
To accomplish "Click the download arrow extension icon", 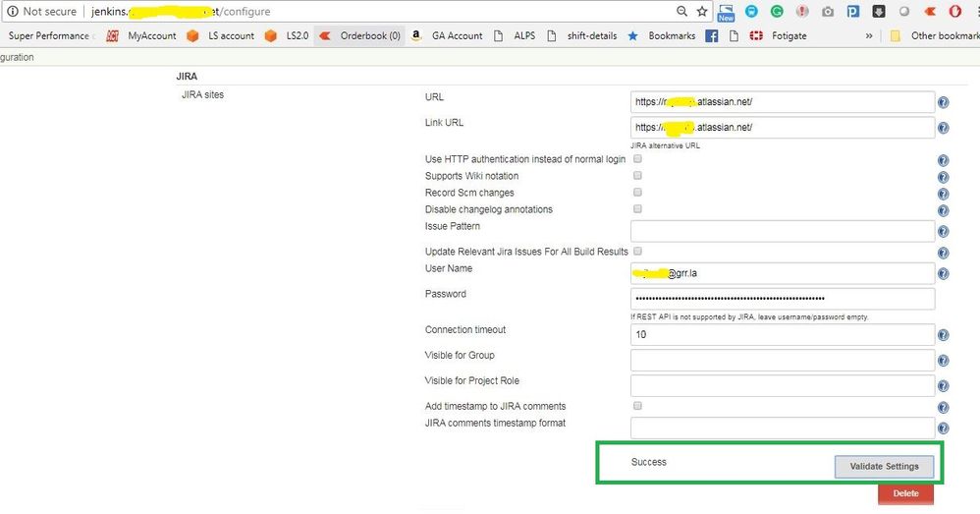I will (x=879, y=11).
